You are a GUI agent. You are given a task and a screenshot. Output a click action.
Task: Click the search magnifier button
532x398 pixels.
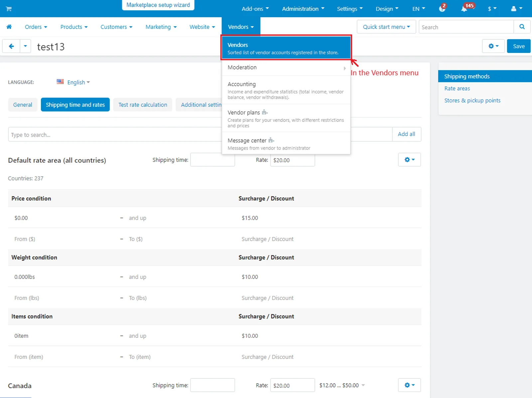tap(522, 27)
